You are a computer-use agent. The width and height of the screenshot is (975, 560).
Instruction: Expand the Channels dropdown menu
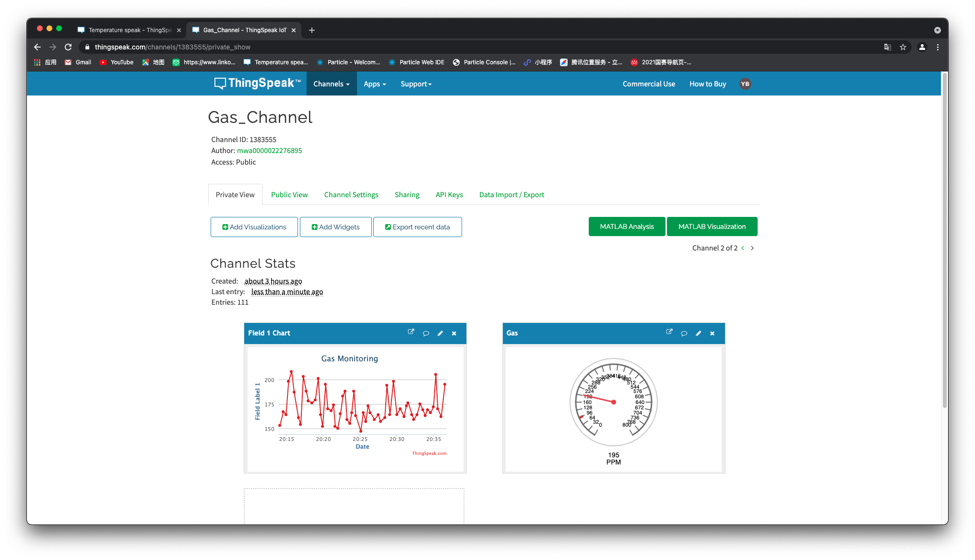[331, 83]
